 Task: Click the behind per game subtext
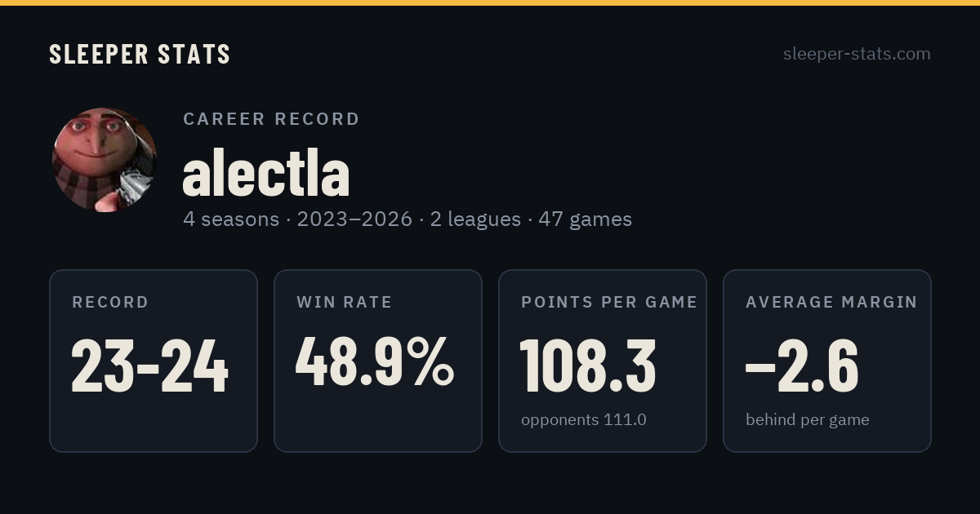pos(808,419)
